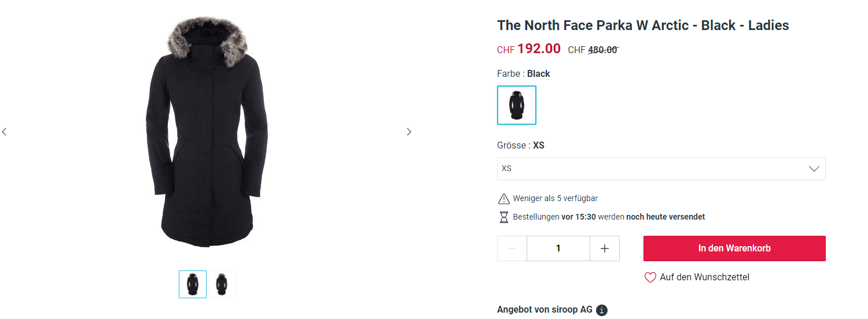Image resolution: width=868 pixels, height=319 pixels.
Task: Select the first parka thumbnail
Action: click(x=193, y=284)
